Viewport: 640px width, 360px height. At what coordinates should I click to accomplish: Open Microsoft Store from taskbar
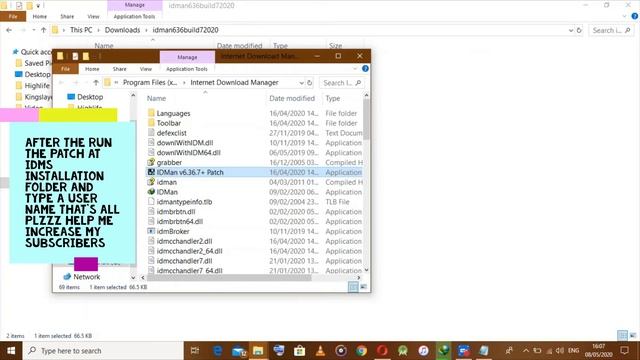(x=300, y=351)
